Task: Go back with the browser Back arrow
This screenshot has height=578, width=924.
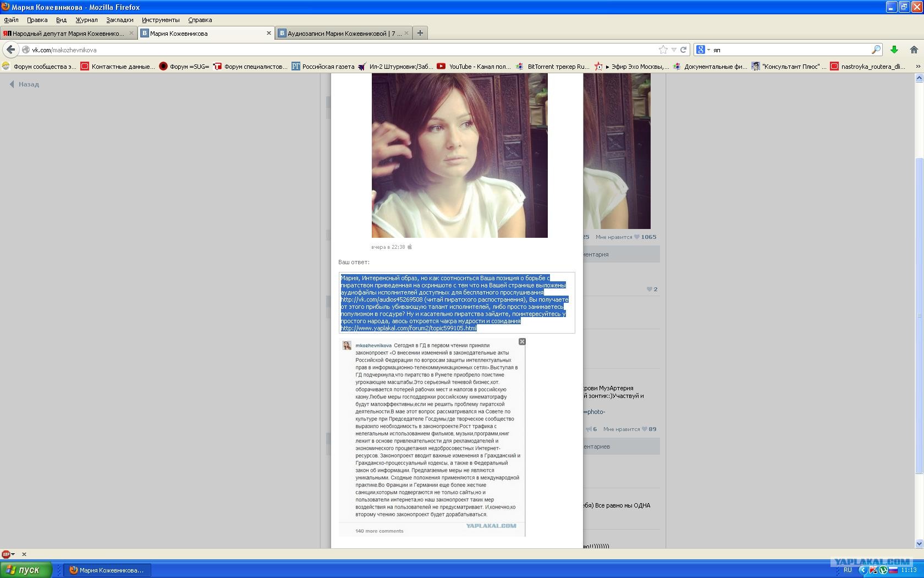Action: [10, 50]
